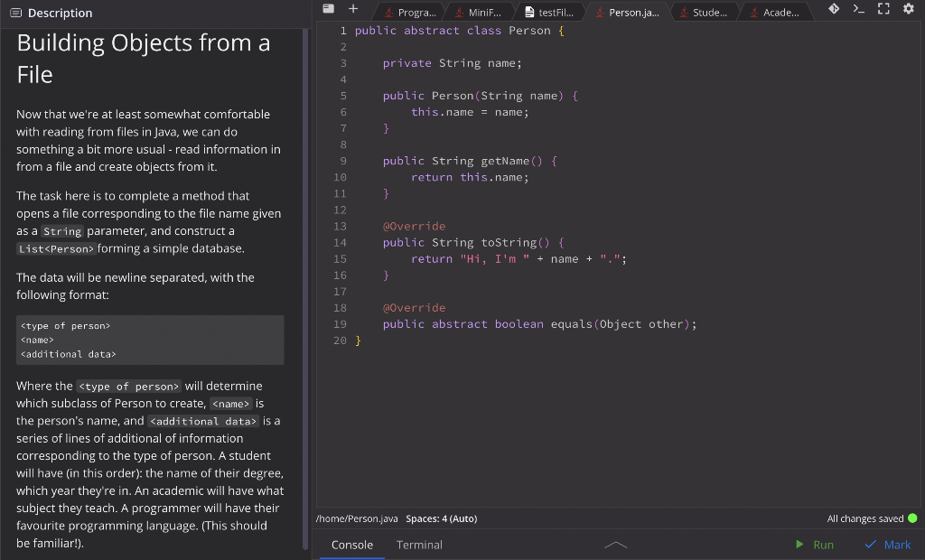Click the 'Building Objects from a File' heading
The height and width of the screenshot is (560, 925).
[x=144, y=59]
